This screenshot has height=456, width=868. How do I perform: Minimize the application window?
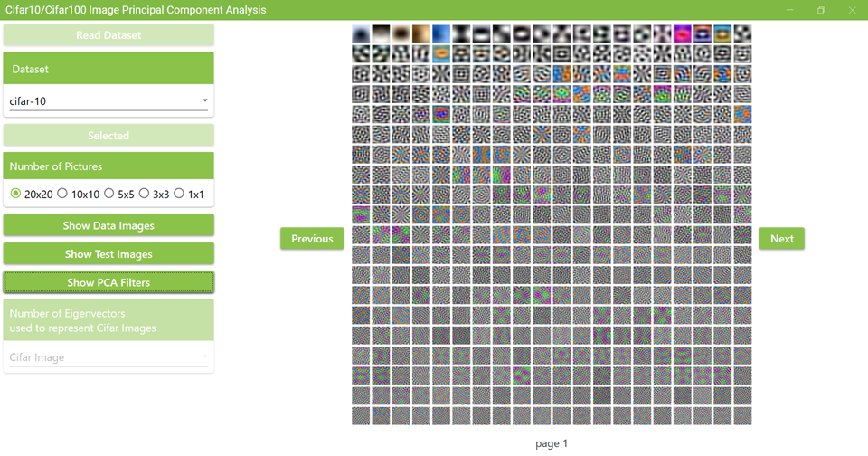(790, 10)
